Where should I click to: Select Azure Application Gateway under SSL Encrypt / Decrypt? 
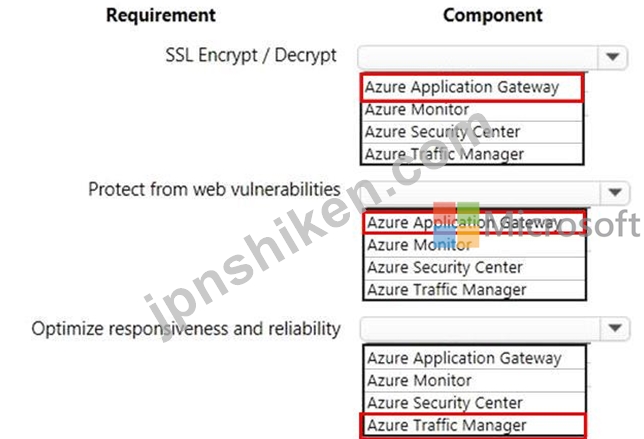coord(471,87)
